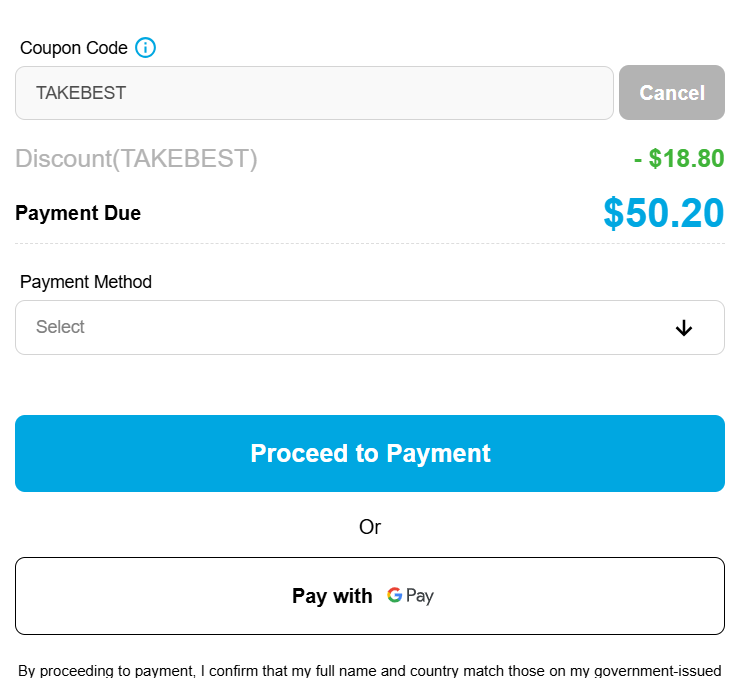Click the Payment Due label
Image resolution: width=748 pixels, height=678 pixels.
pos(78,213)
